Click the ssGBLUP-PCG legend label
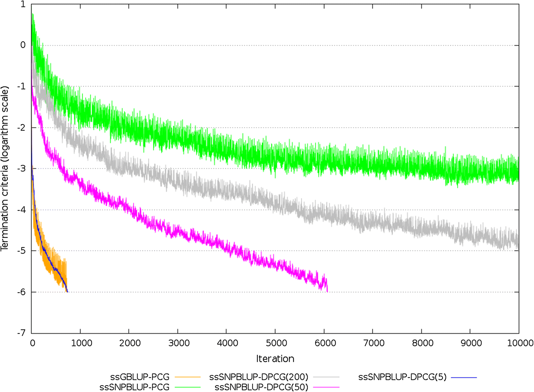Viewport: 534px width, 392px height. (x=140, y=377)
